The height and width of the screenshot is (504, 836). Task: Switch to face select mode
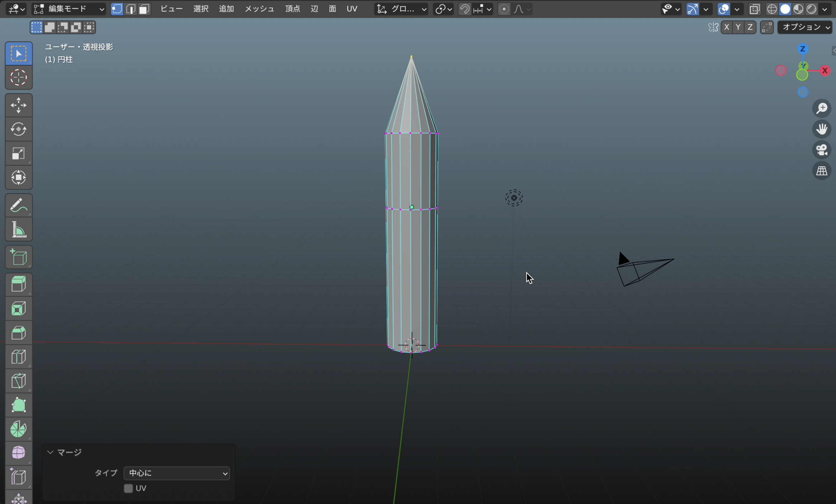[144, 9]
